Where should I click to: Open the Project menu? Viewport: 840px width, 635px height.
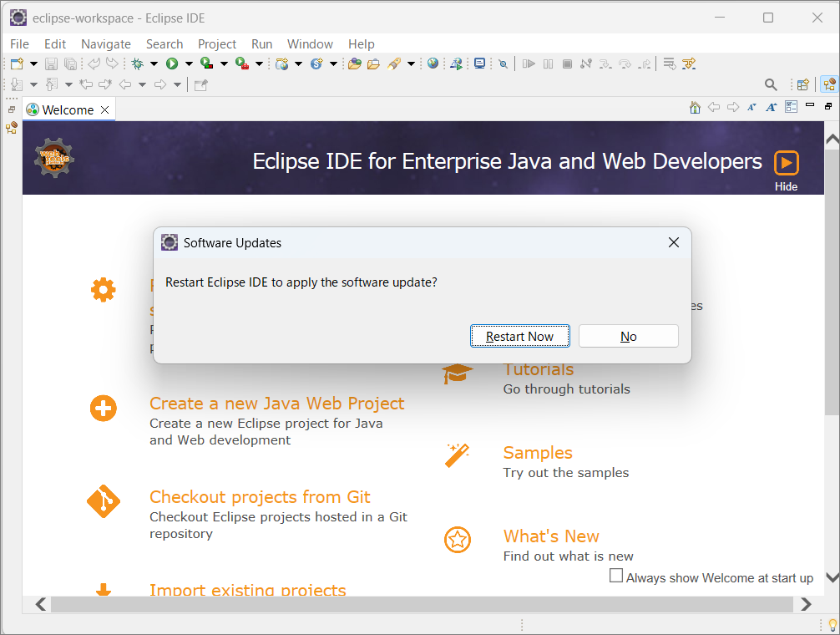click(216, 44)
